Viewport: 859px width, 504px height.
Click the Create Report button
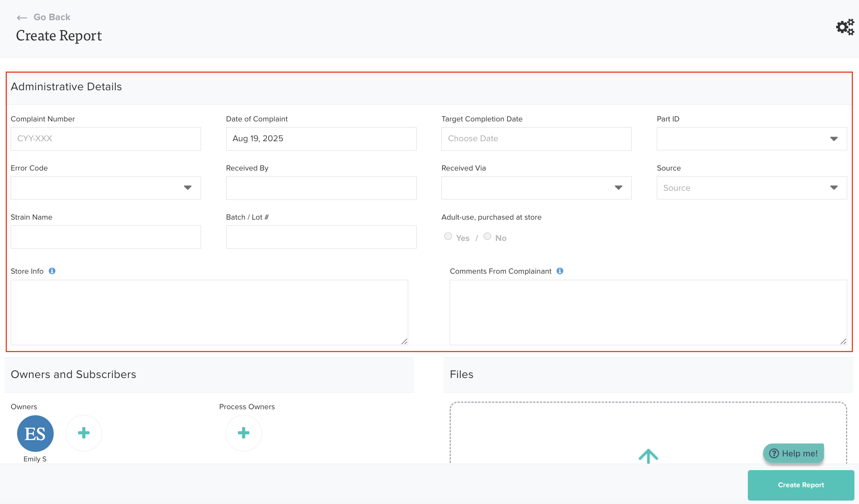[801, 485]
